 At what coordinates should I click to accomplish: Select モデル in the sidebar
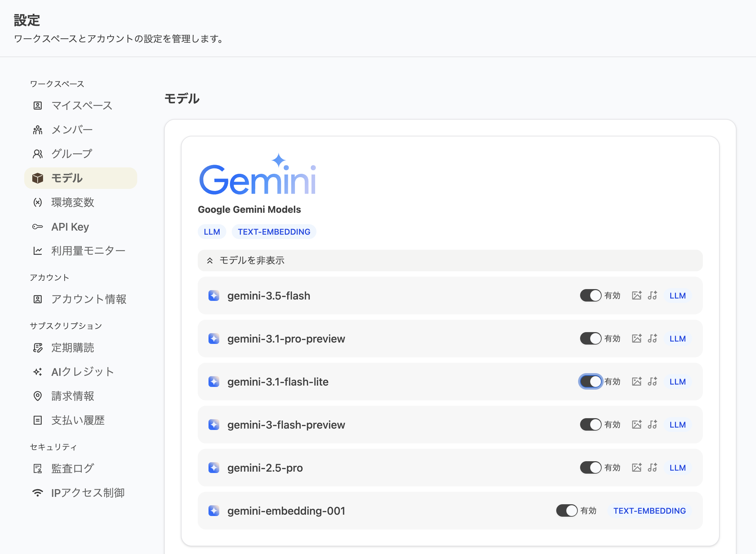pos(81,178)
